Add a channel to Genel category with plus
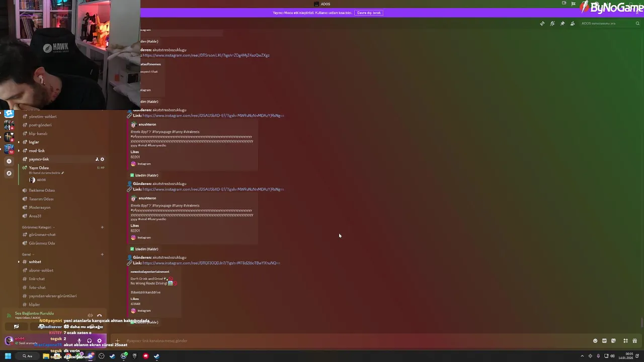 tap(102, 254)
